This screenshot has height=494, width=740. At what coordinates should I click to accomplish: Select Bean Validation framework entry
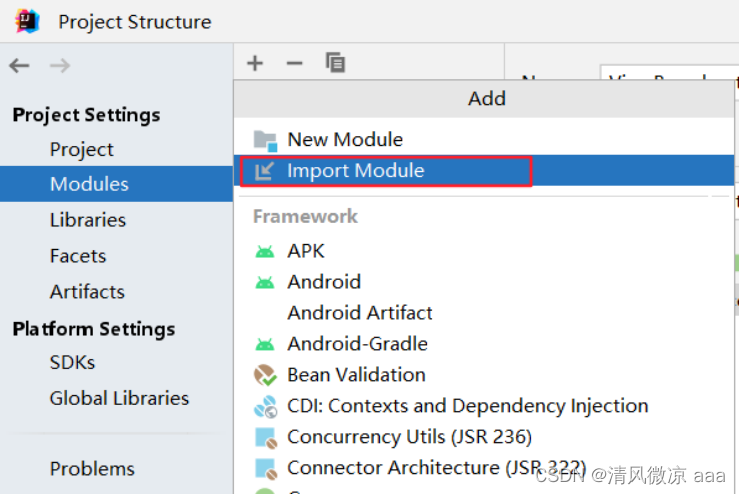click(484, 375)
